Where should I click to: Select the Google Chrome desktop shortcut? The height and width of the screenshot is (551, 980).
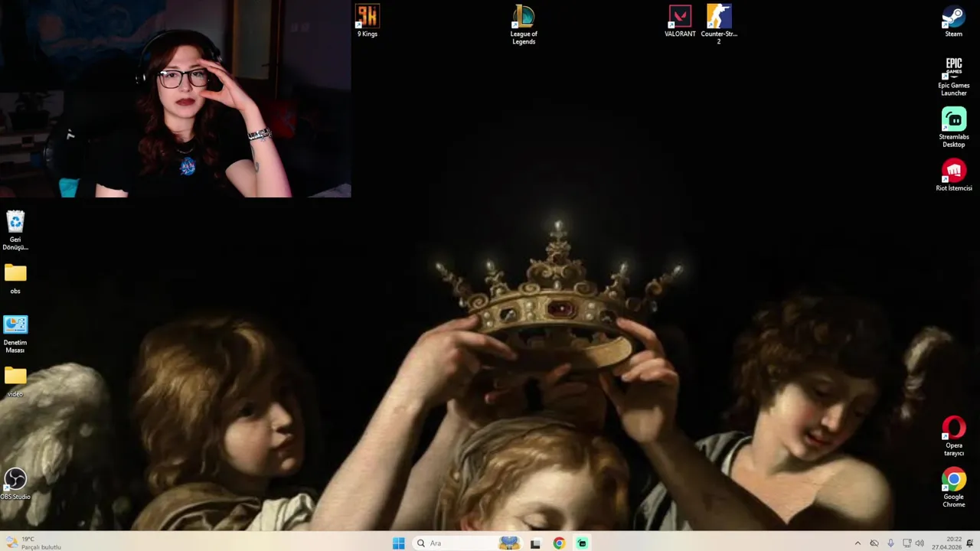(x=953, y=487)
